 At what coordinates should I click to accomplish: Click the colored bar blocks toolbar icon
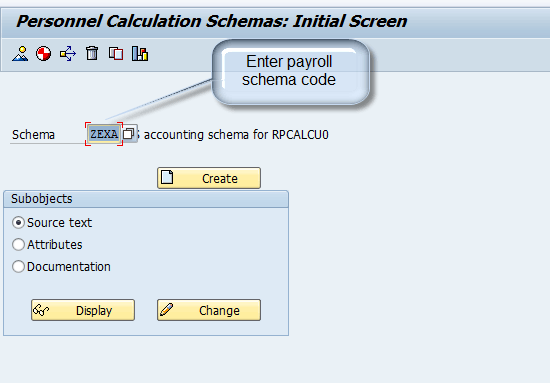point(140,54)
